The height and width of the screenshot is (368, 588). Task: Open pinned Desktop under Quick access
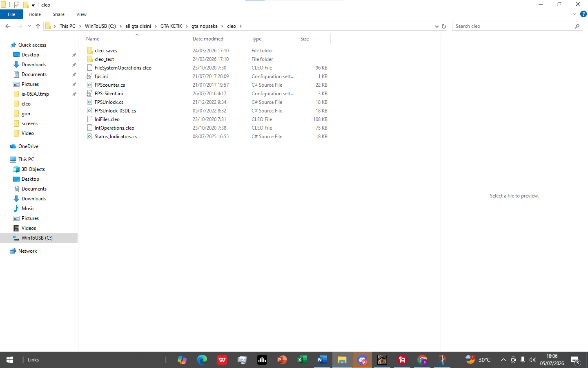tap(30, 55)
